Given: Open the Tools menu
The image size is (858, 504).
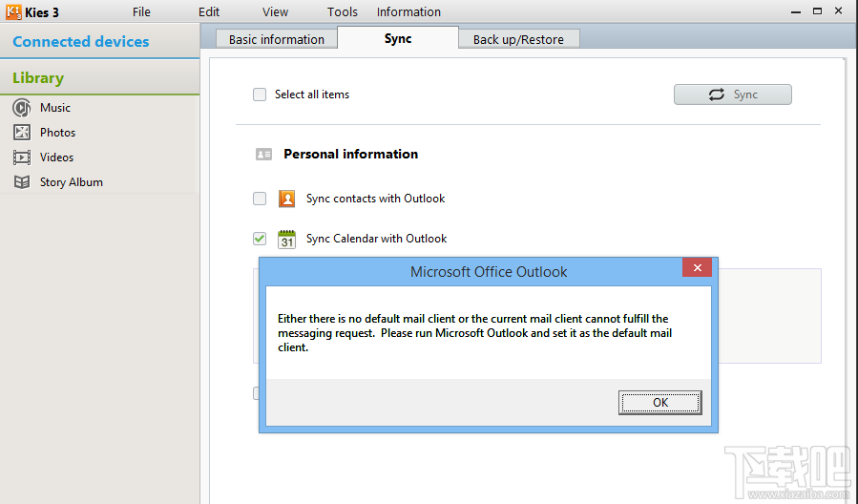Looking at the screenshot, I should [x=343, y=12].
